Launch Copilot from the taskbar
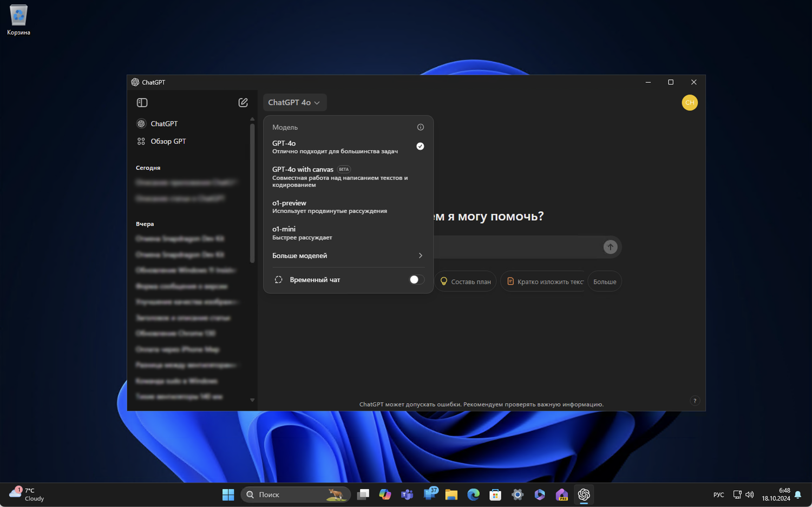Viewport: 812px width, 507px height. pyautogui.click(x=385, y=495)
